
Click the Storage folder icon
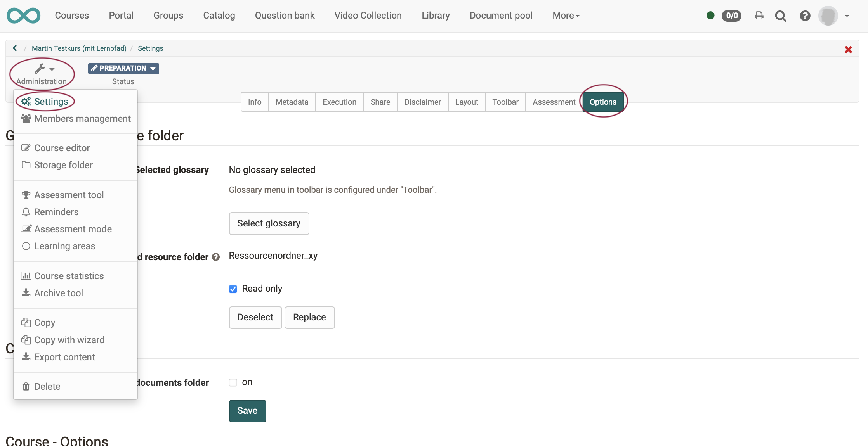tap(26, 165)
